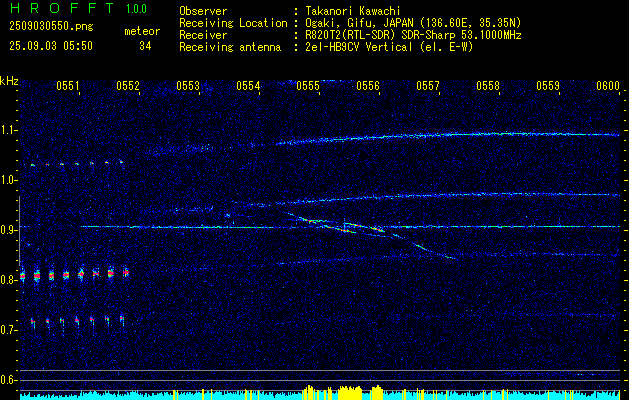Screen dimensions: 629x400
Task: Click the kHz axis unit label
Action: coord(9,81)
